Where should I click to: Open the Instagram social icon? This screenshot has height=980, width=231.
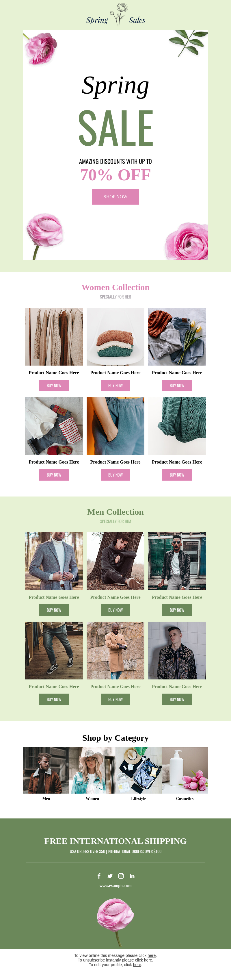(x=121, y=876)
